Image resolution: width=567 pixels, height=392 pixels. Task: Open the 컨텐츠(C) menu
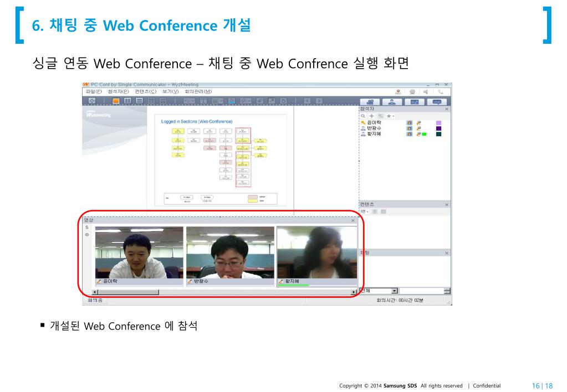[146, 92]
